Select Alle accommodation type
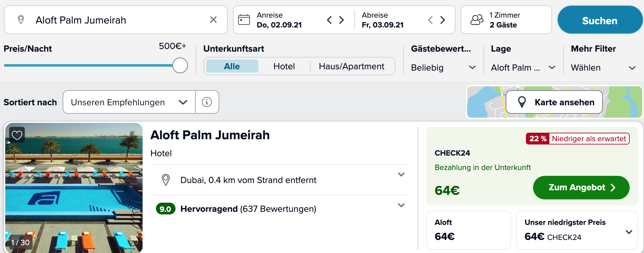This screenshot has width=644, height=253. [232, 66]
